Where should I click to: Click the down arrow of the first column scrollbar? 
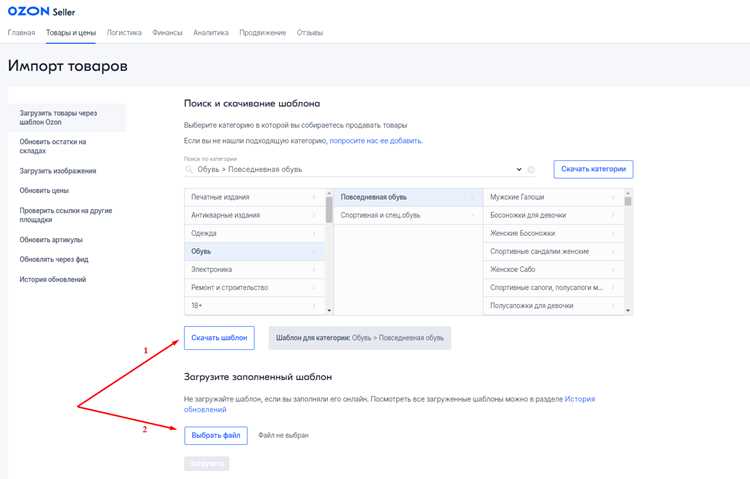[329, 311]
